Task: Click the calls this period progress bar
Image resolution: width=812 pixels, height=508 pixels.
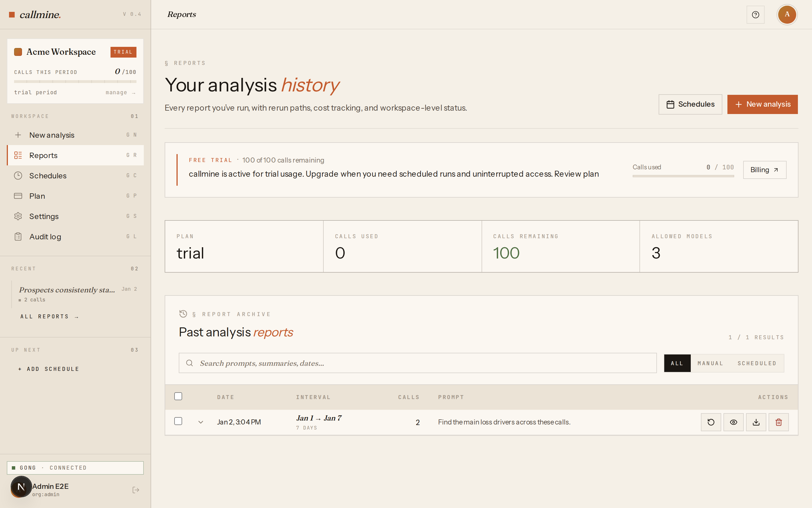Action: pyautogui.click(x=75, y=81)
